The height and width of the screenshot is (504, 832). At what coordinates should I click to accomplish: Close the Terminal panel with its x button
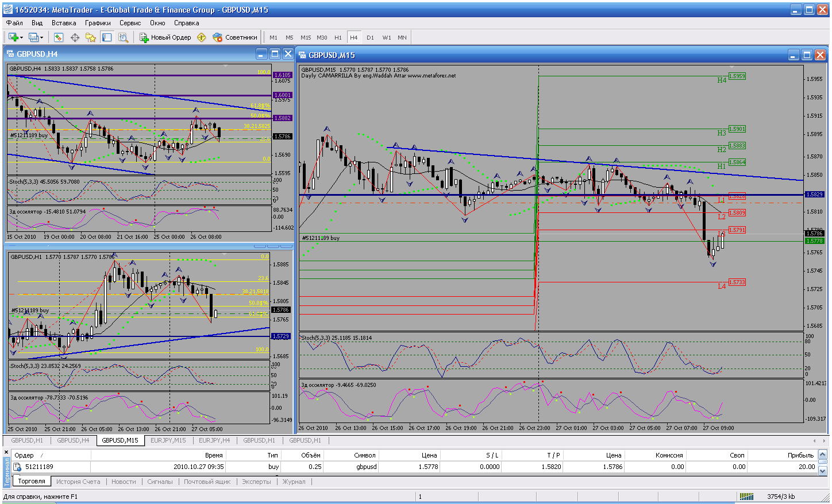pyautogui.click(x=6, y=453)
